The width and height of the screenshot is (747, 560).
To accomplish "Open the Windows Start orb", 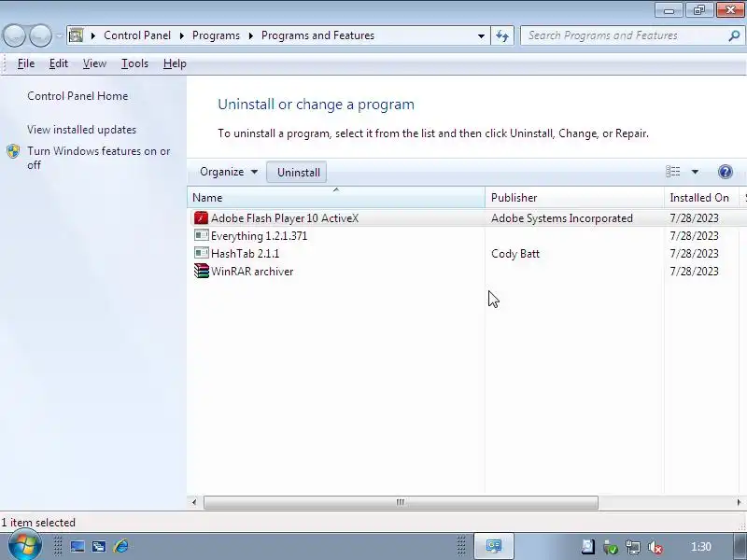I will [24, 546].
